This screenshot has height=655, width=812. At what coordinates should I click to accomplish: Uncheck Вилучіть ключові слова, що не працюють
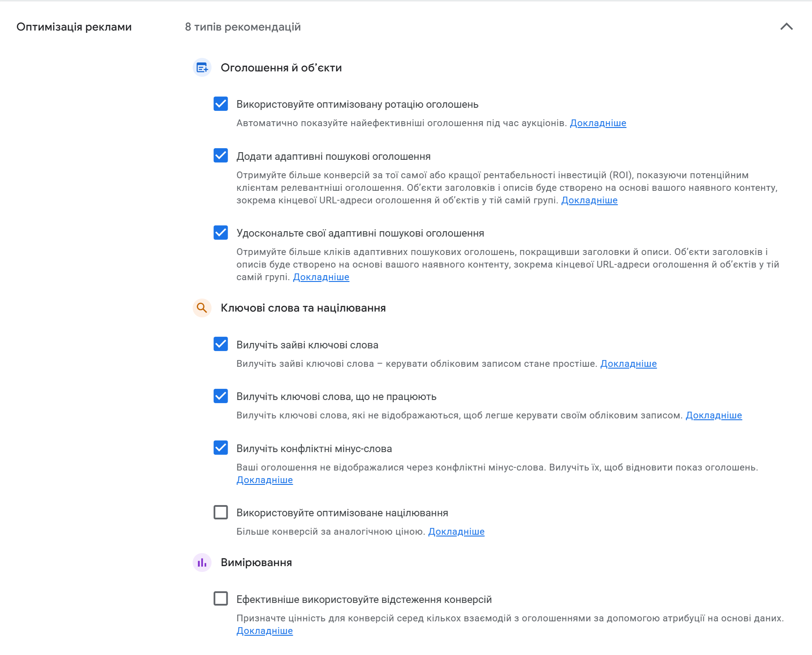point(221,396)
